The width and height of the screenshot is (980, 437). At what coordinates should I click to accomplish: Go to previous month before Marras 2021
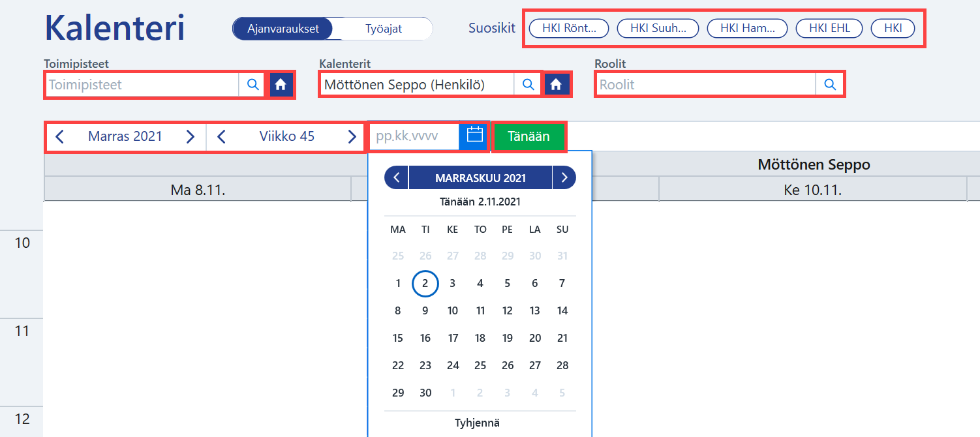point(60,136)
